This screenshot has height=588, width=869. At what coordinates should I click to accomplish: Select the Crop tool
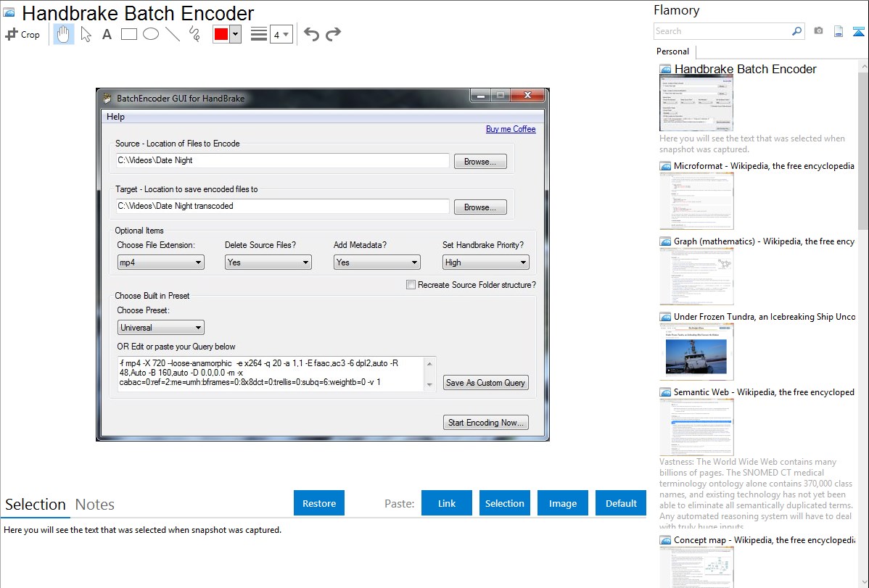[22, 34]
